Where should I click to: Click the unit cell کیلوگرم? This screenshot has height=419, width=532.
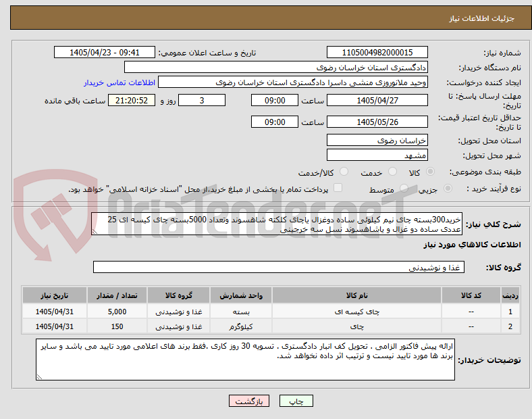241,326
